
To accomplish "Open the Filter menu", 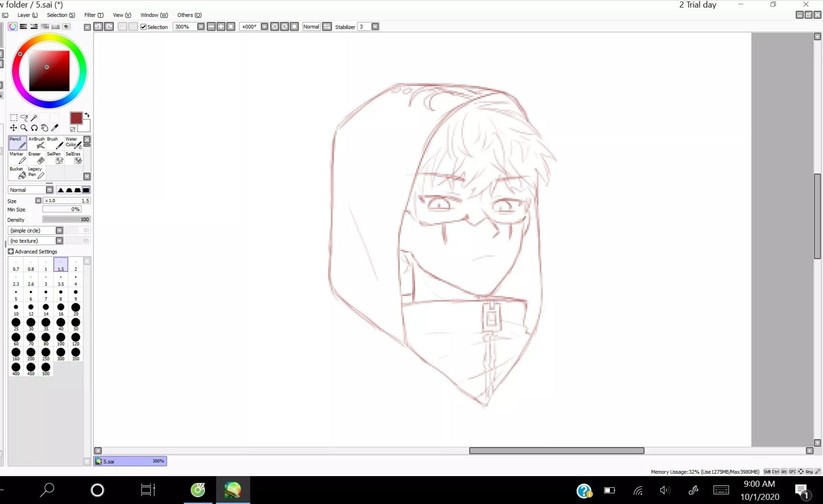I will 94,15.
